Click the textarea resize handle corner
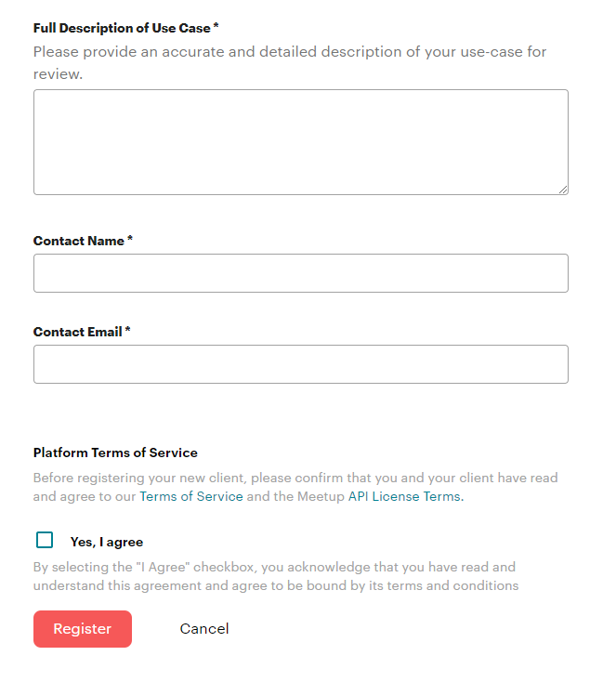The height and width of the screenshot is (682, 616). tap(563, 190)
